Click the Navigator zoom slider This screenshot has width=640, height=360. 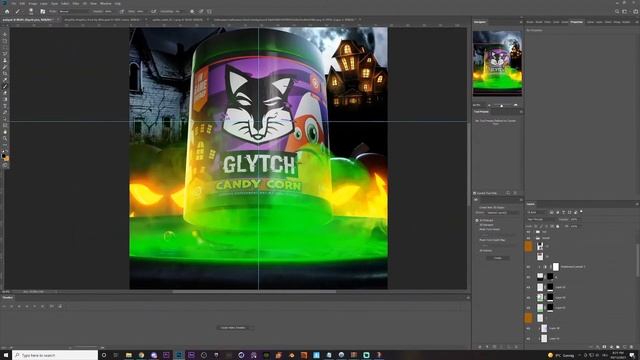click(x=502, y=105)
